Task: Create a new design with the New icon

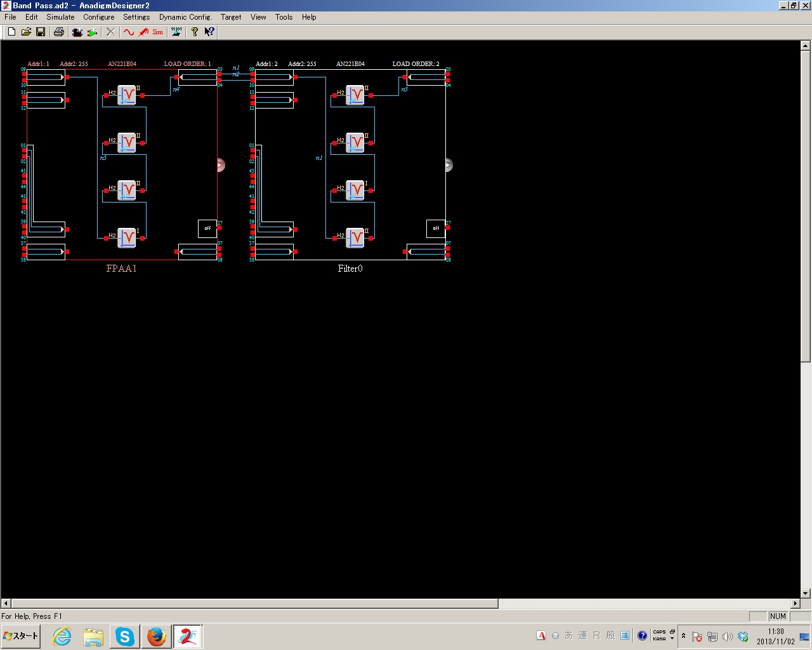Action: (11, 32)
